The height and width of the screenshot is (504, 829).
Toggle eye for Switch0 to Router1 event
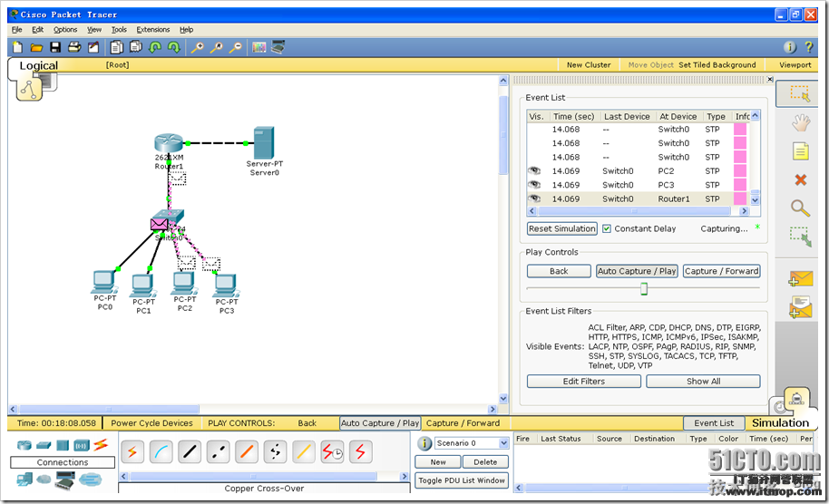534,199
